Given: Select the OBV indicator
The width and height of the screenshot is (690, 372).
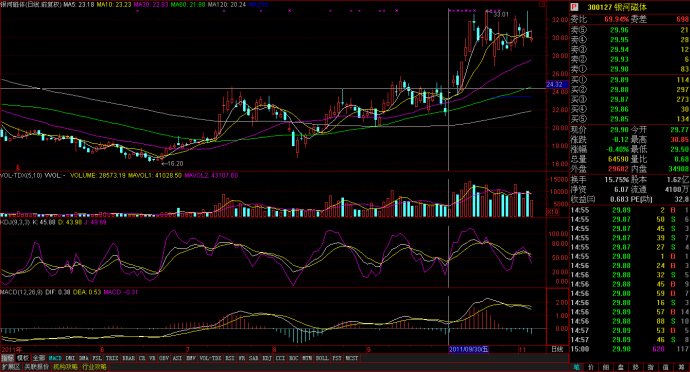Looking at the screenshot, I should (164, 358).
